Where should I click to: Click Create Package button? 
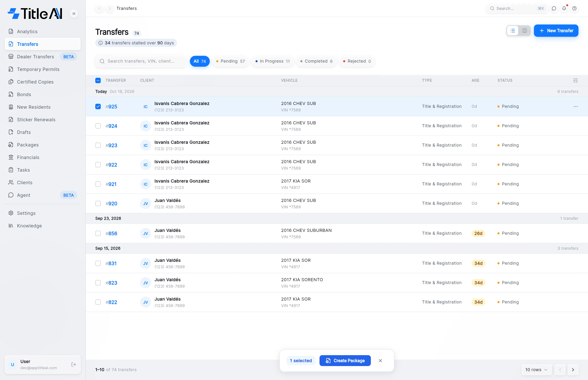point(345,360)
